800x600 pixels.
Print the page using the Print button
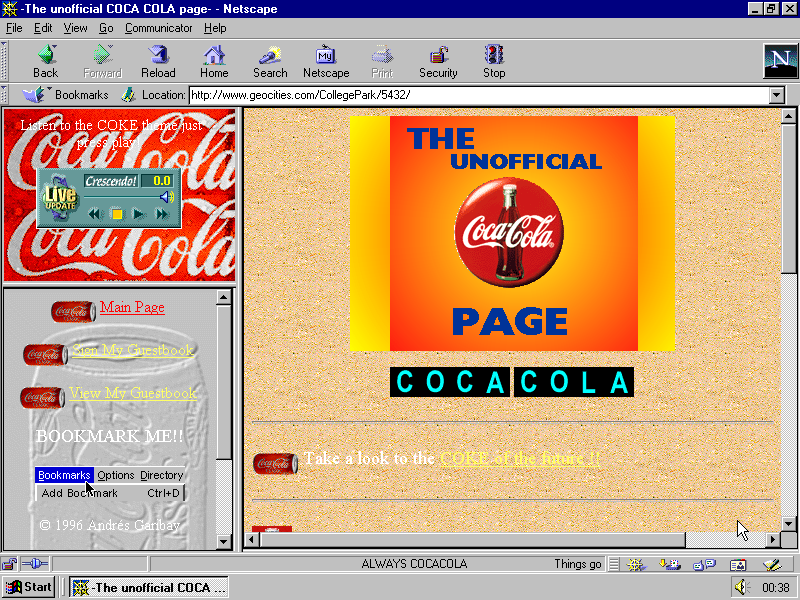click(382, 61)
